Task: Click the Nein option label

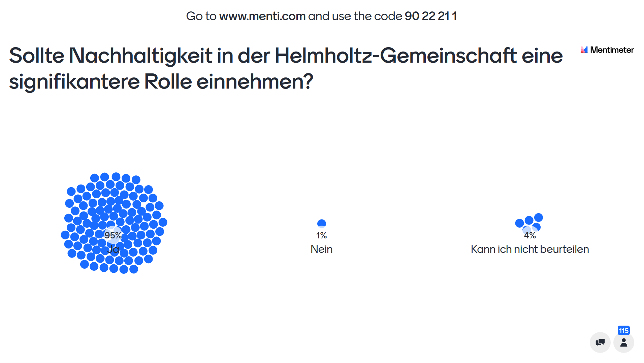Action: click(x=322, y=249)
